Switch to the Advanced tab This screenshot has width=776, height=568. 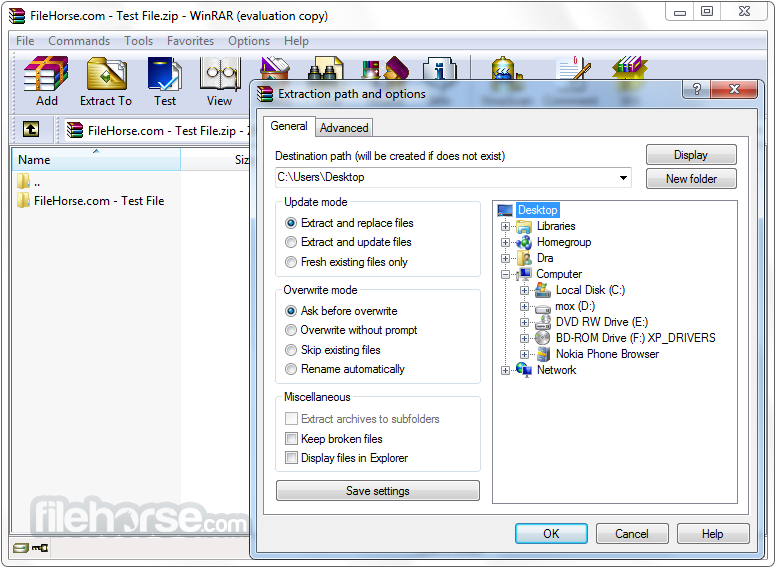point(344,128)
